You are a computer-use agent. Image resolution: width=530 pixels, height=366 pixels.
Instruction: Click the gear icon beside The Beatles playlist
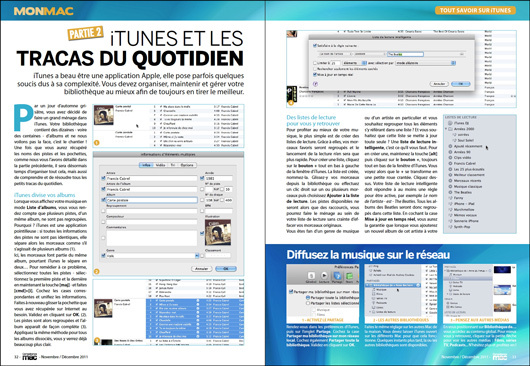(x=450, y=192)
